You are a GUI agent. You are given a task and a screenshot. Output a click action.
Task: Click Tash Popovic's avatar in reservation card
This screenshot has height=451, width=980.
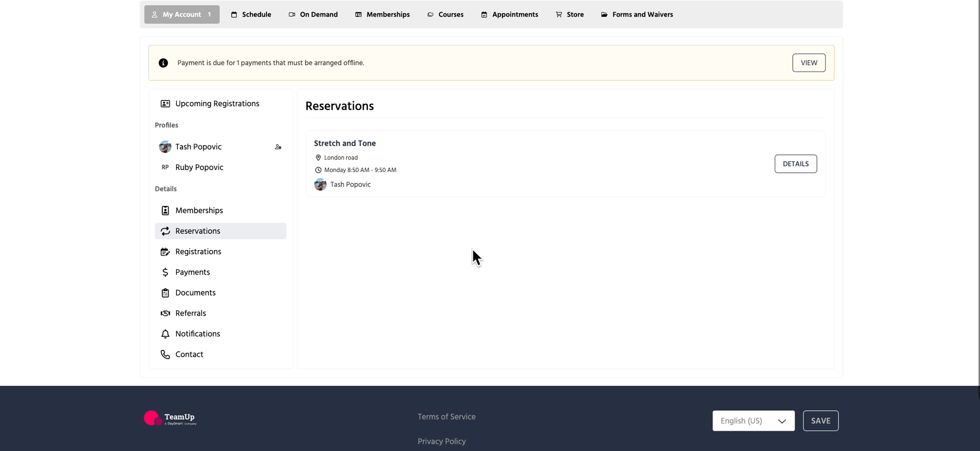[x=320, y=184]
